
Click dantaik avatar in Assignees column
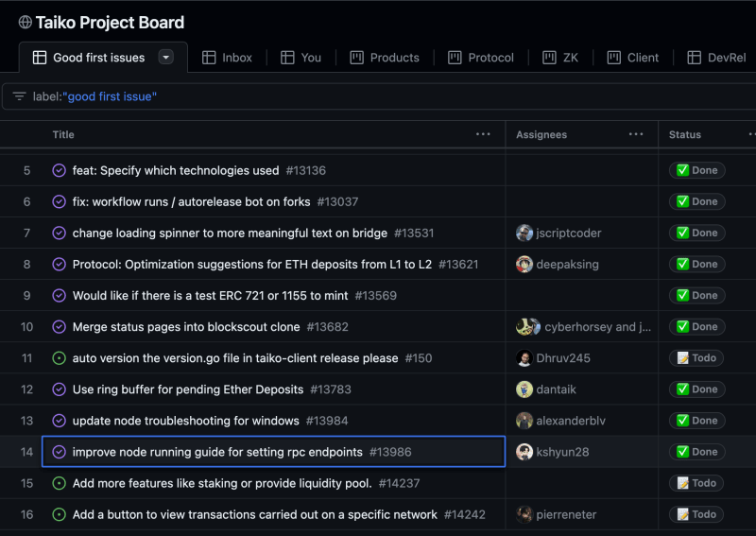coord(524,389)
